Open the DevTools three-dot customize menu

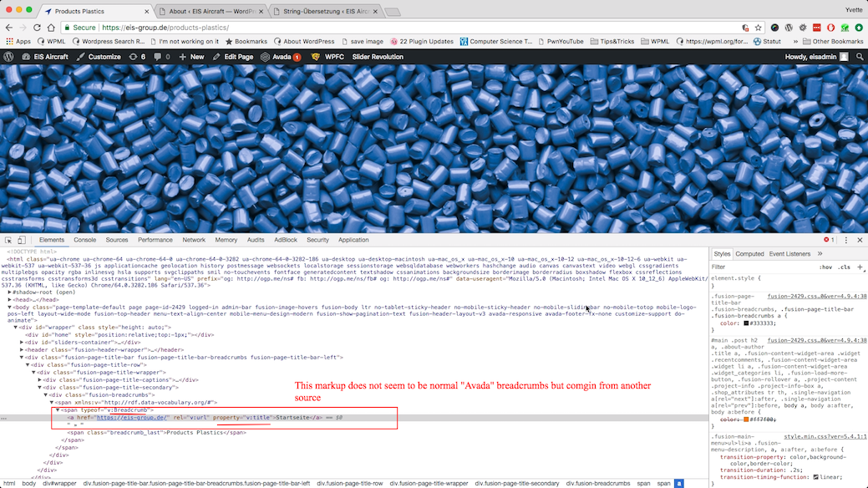pyautogui.click(x=845, y=240)
